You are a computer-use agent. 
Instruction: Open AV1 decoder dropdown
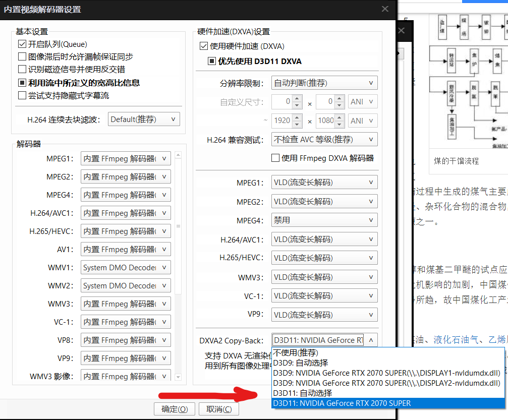click(x=126, y=249)
